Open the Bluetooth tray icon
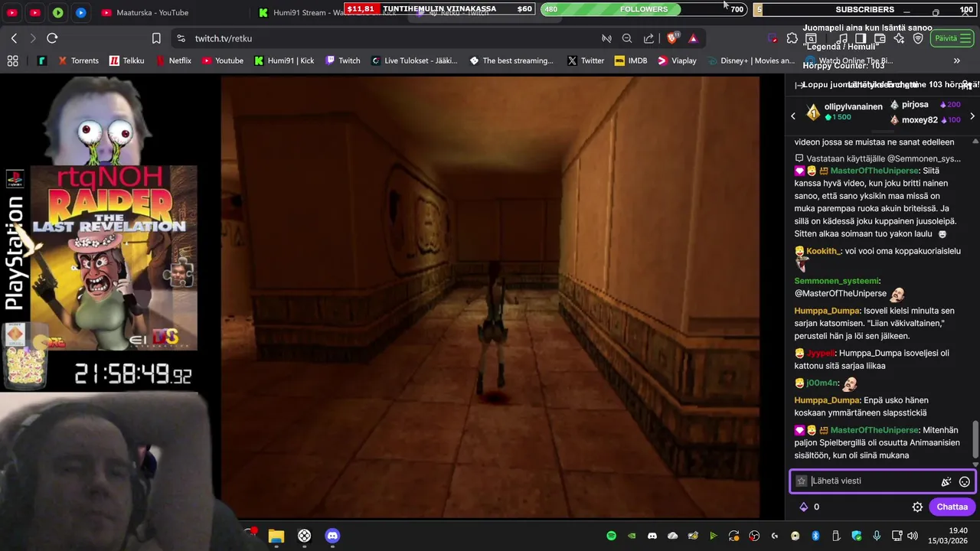The image size is (980, 551). tap(815, 536)
